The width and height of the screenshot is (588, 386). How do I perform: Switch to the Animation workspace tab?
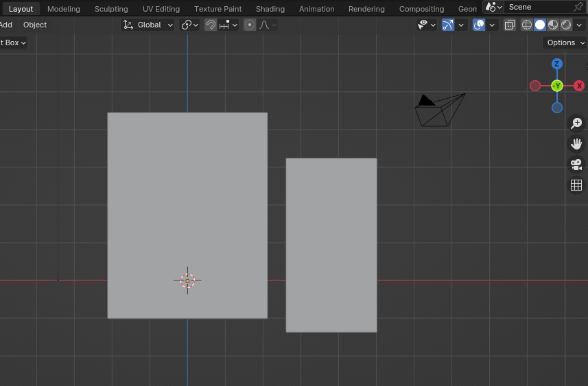[316, 9]
